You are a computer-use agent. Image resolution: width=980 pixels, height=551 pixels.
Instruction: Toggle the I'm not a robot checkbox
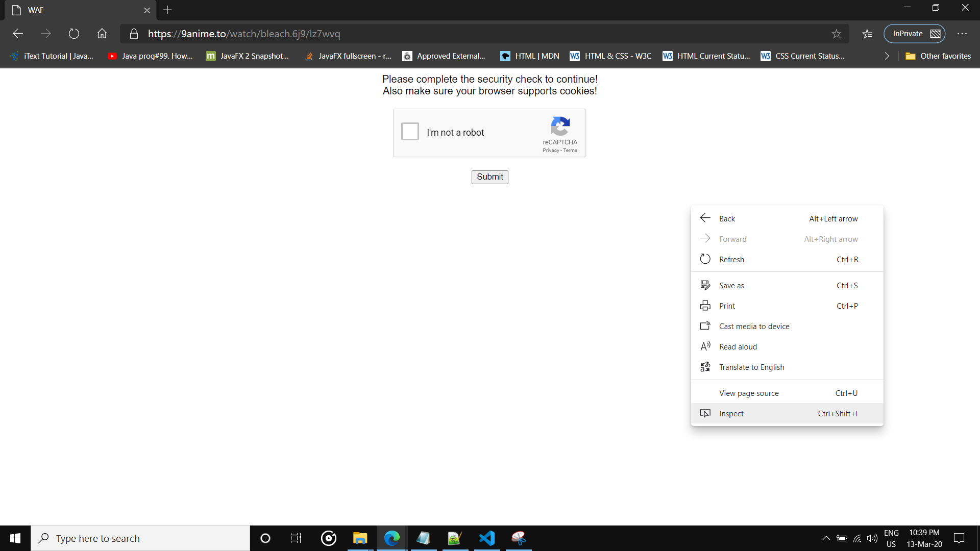point(410,133)
